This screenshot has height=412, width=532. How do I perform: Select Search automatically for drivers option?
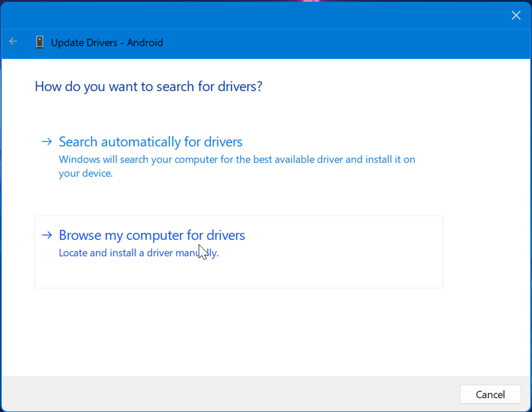pos(150,141)
